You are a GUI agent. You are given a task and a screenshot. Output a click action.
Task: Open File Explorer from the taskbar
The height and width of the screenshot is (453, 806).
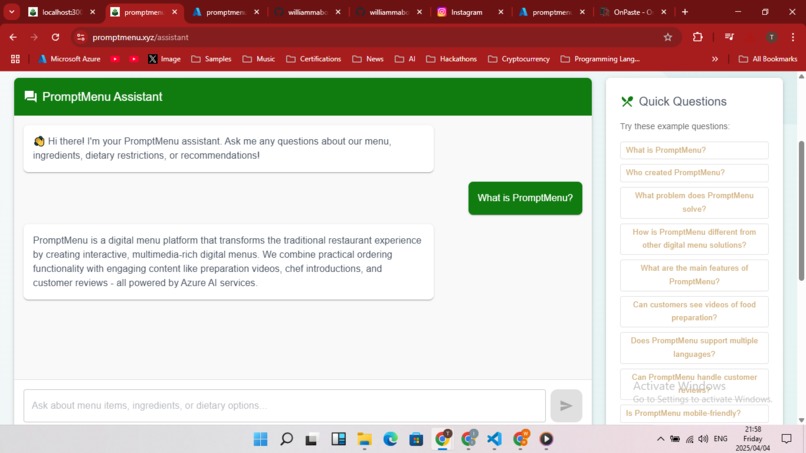[x=364, y=439]
